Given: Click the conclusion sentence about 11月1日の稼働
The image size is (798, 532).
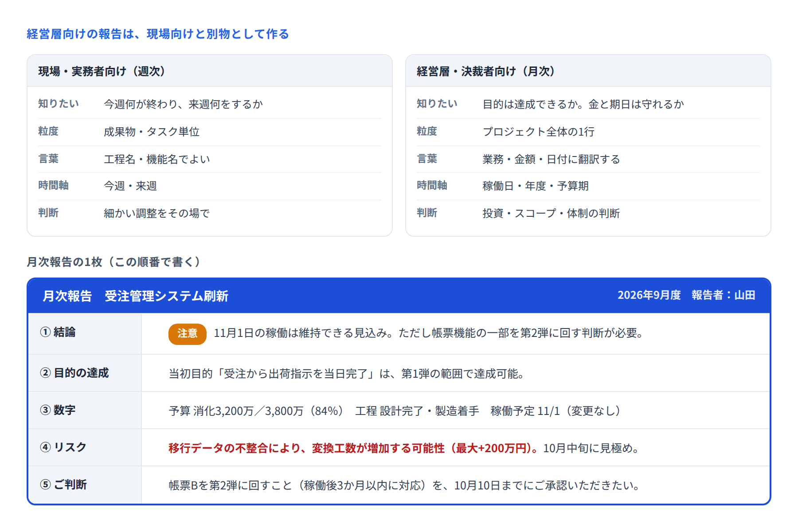Looking at the screenshot, I should pos(429,333).
